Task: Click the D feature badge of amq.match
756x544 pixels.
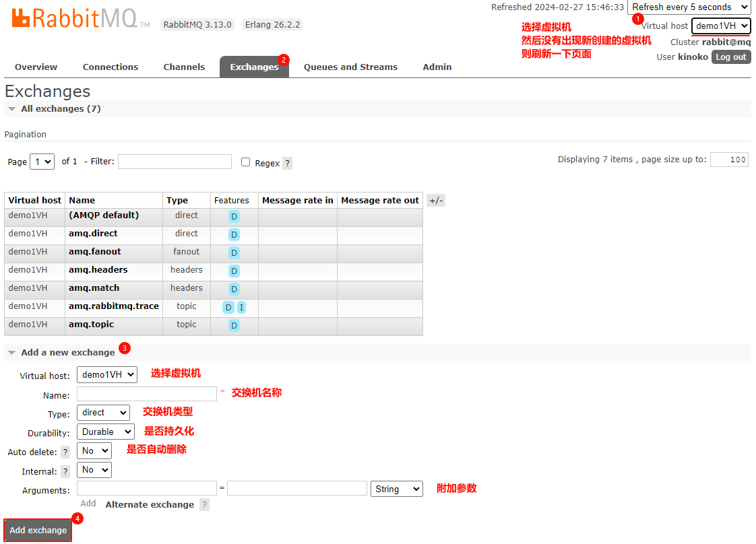Action: (234, 289)
